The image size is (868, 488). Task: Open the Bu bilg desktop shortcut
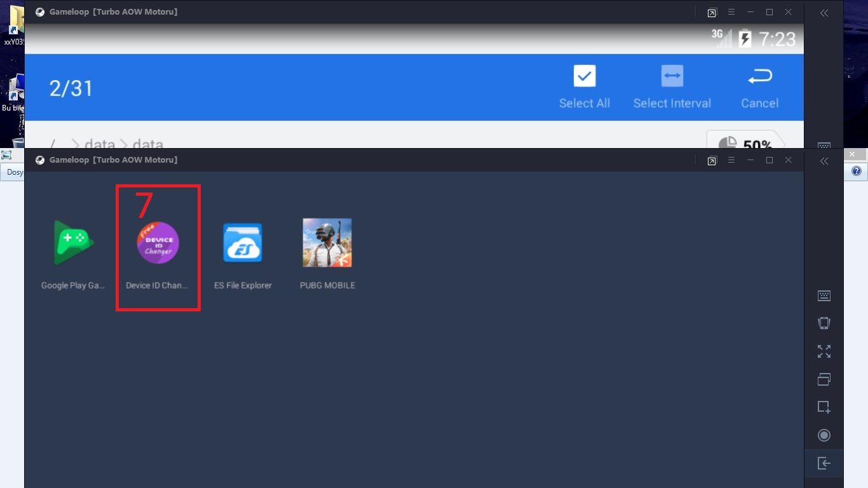13,93
